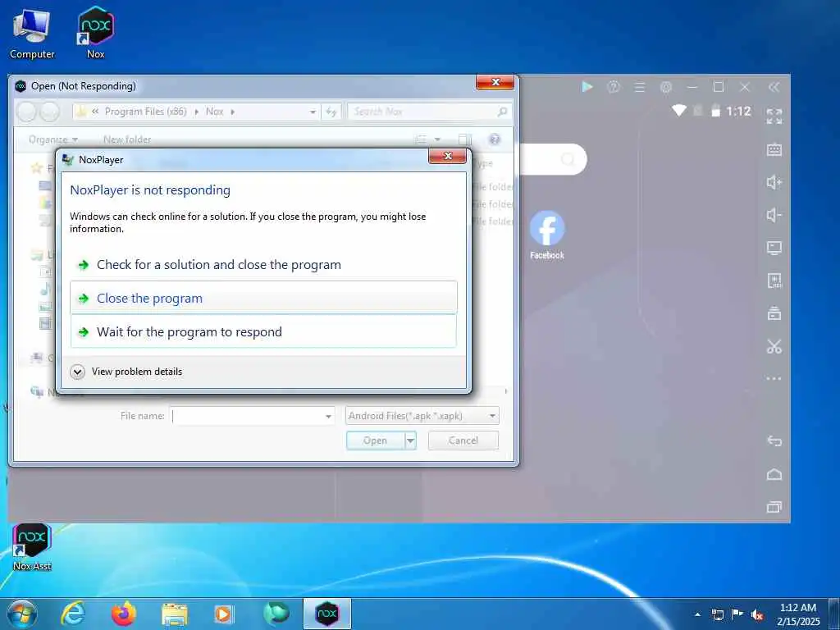Click the File name input field
840x630 pixels.
coord(247,416)
